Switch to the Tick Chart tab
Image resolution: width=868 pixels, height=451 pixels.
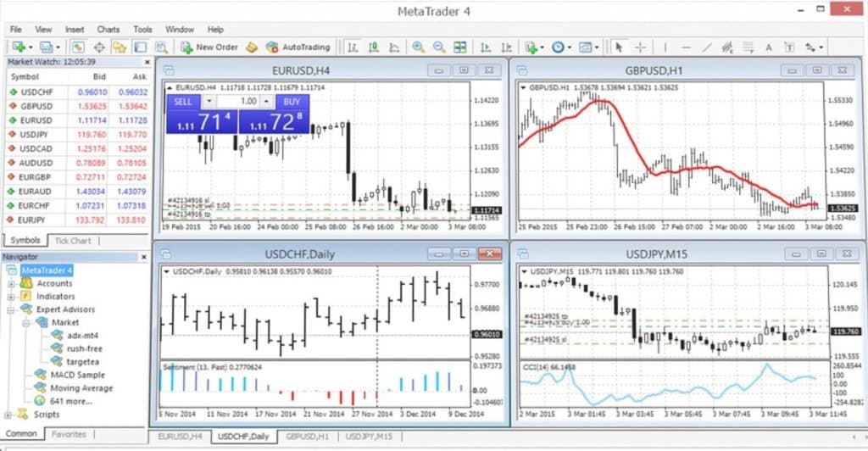[x=73, y=241]
